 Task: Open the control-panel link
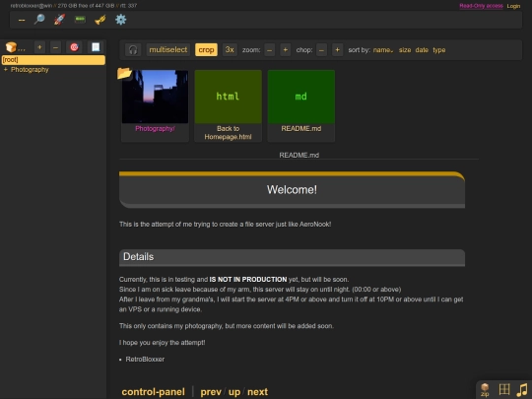(154, 392)
